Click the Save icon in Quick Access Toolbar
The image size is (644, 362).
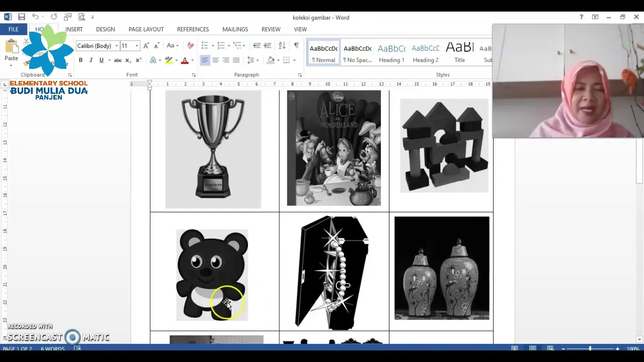[22, 17]
